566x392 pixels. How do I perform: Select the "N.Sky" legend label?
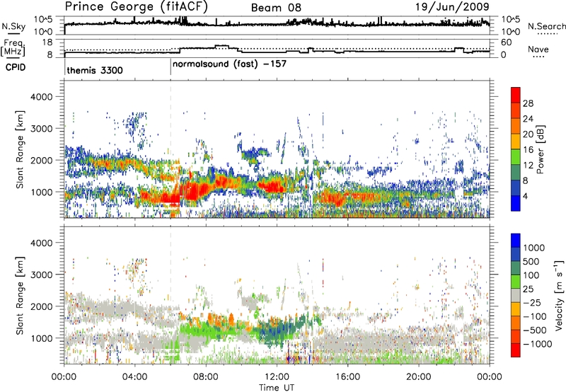[x=13, y=26]
